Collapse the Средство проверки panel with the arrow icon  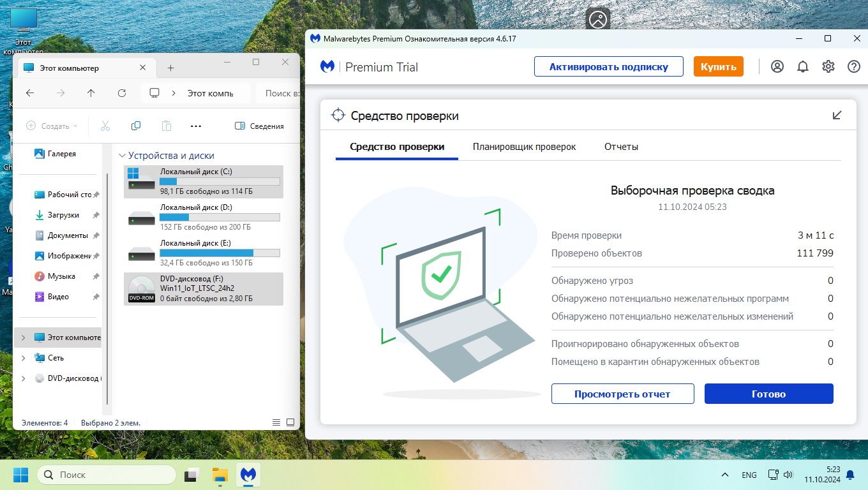coord(837,115)
